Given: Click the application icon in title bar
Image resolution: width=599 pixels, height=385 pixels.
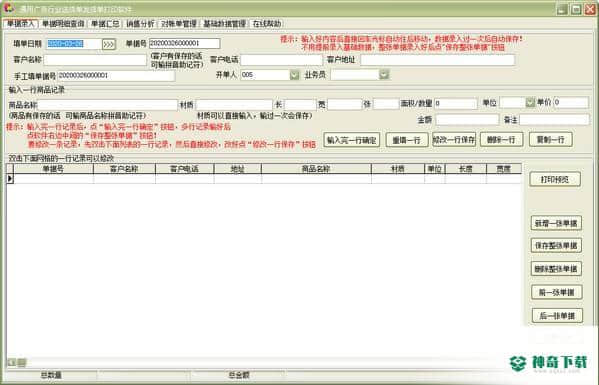Looking at the screenshot, I should (x=8, y=8).
